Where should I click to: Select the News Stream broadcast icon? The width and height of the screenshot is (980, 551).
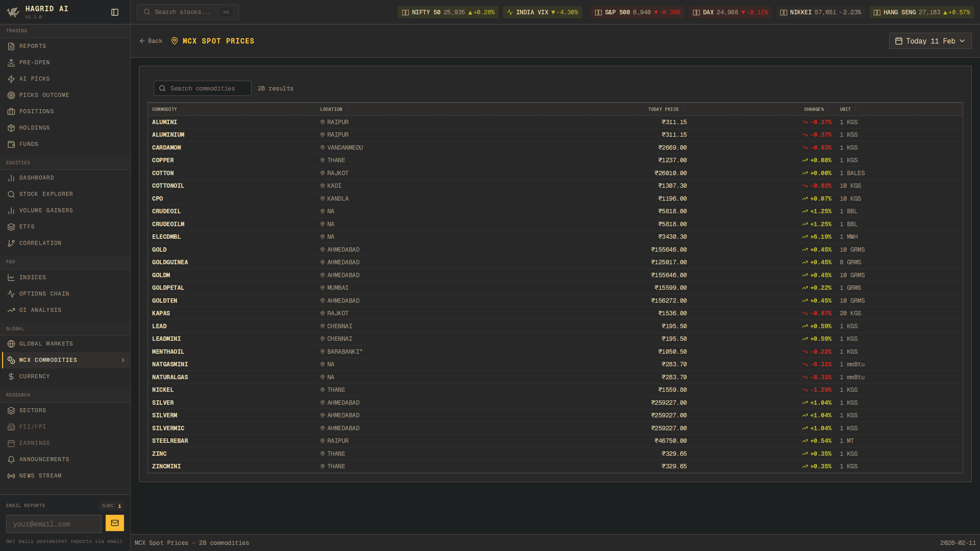(x=11, y=476)
